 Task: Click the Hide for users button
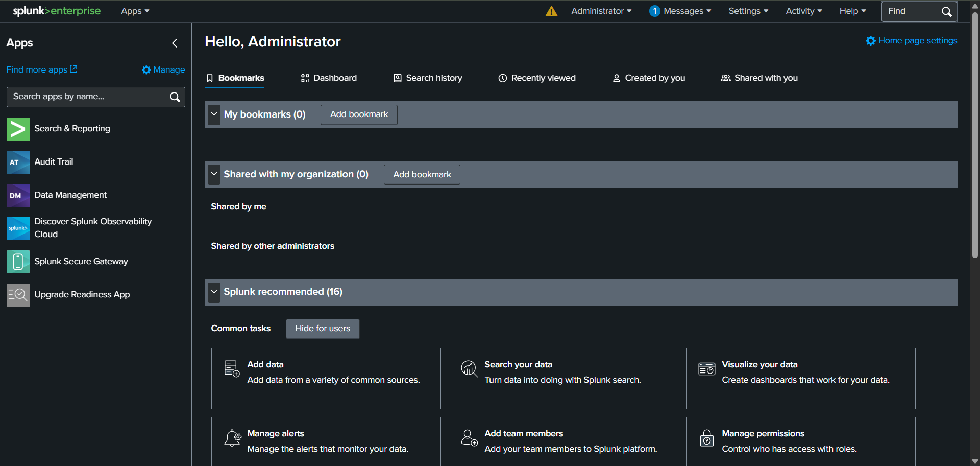[x=323, y=329]
